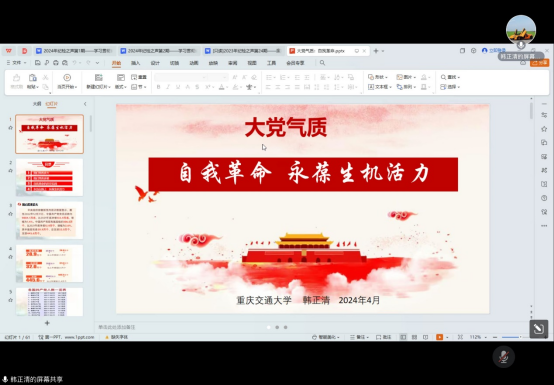Screen dimensions: 554x385
Task: Unmute the microphone in meeting window
Action: coord(504,357)
